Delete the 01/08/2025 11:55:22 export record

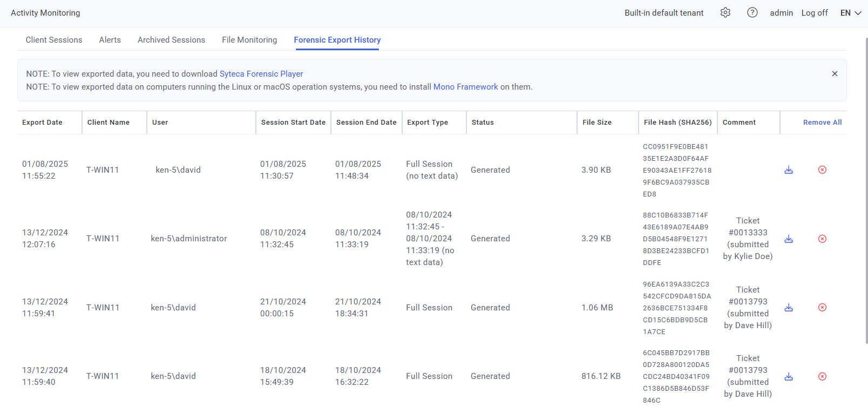(x=822, y=170)
